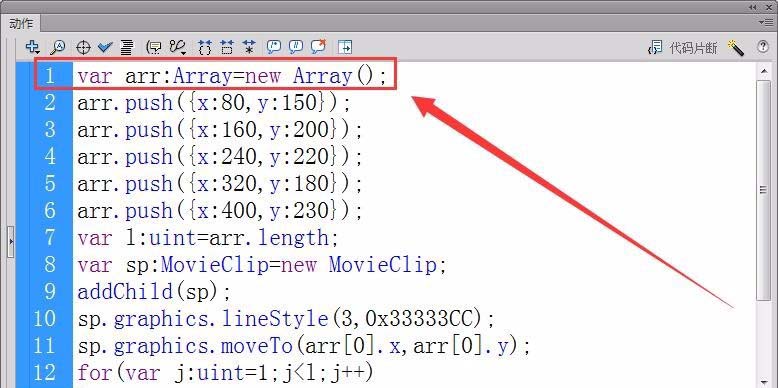Close the Actions panel with the x

pyautogui.click(x=769, y=7)
